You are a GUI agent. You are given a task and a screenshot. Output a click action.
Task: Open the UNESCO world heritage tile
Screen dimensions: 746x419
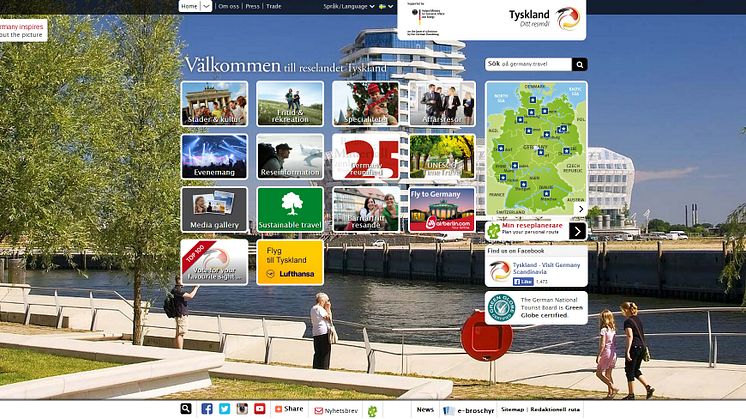442,156
